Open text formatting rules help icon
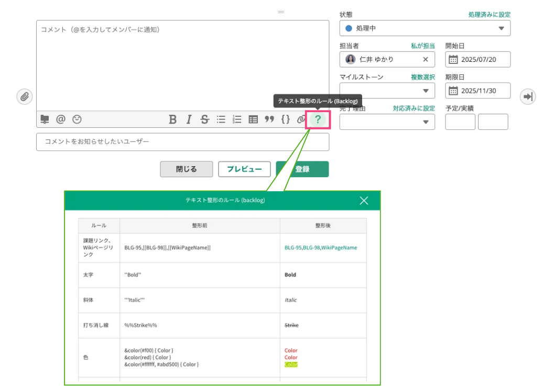 (x=318, y=119)
